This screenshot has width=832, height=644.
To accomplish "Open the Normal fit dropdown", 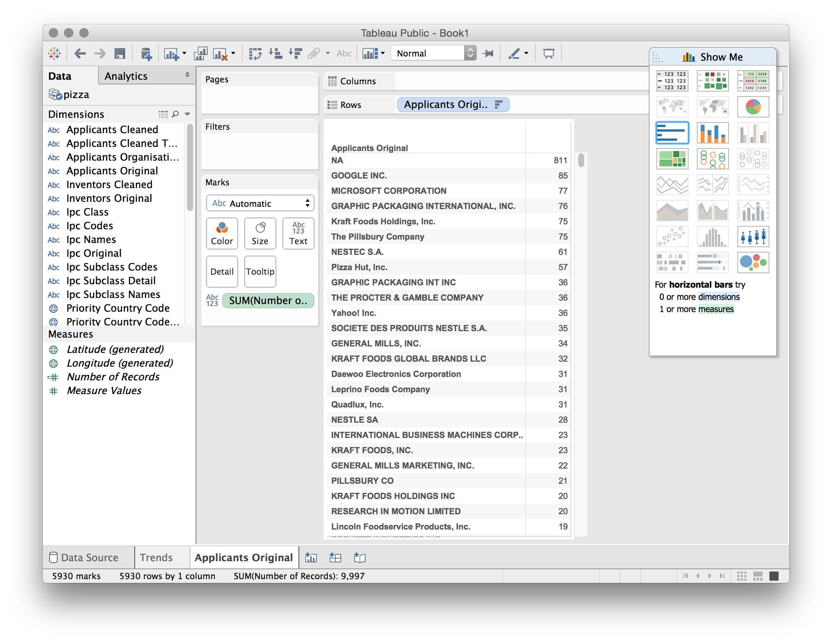I will click(434, 53).
